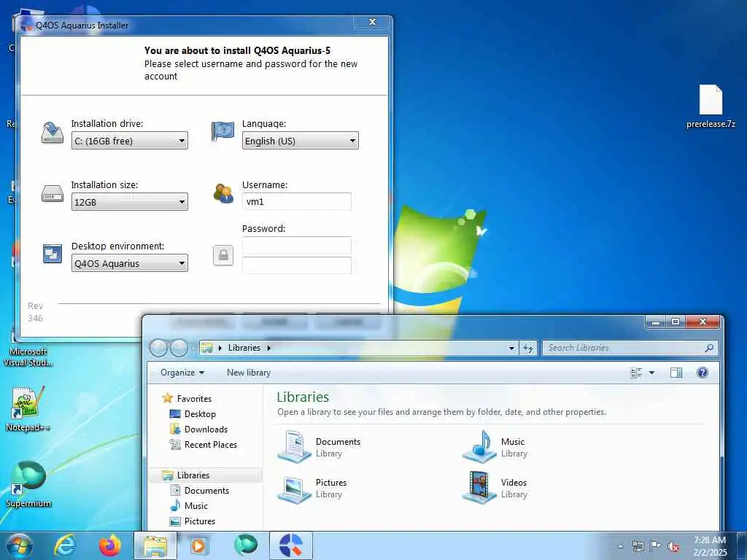Select Pictures in navigation pane tree

(200, 521)
